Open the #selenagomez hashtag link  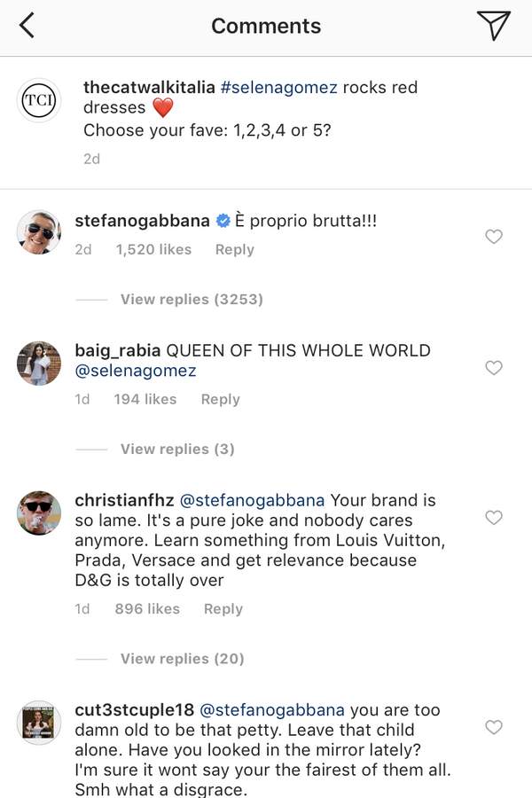[275, 88]
